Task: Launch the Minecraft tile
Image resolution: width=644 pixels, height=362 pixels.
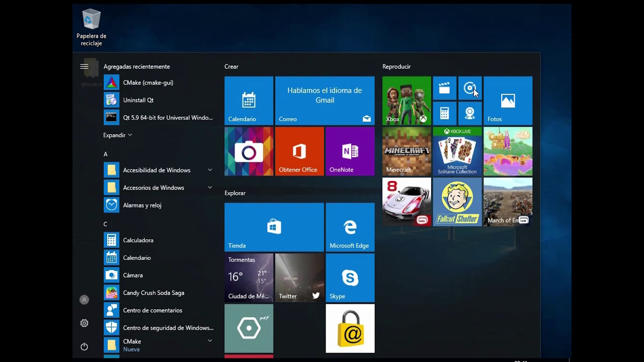Action: tap(407, 151)
